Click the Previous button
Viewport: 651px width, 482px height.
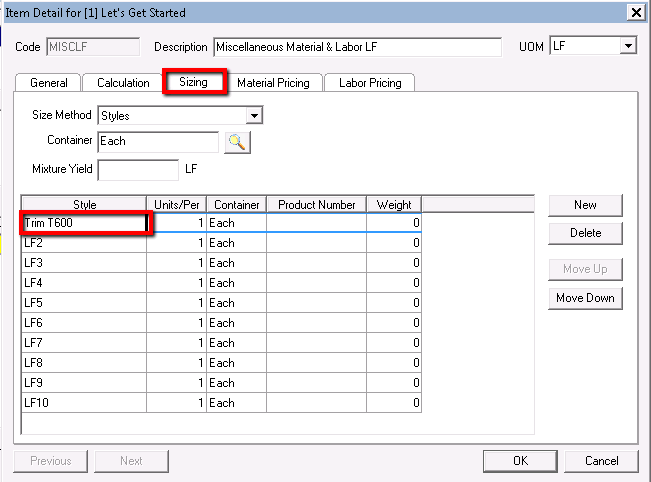pyautogui.click(x=51, y=461)
